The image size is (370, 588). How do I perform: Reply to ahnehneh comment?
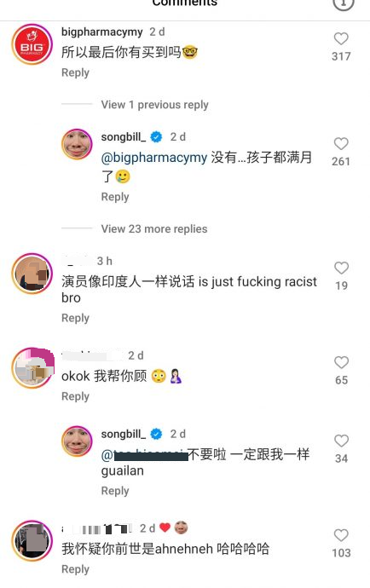(x=75, y=569)
